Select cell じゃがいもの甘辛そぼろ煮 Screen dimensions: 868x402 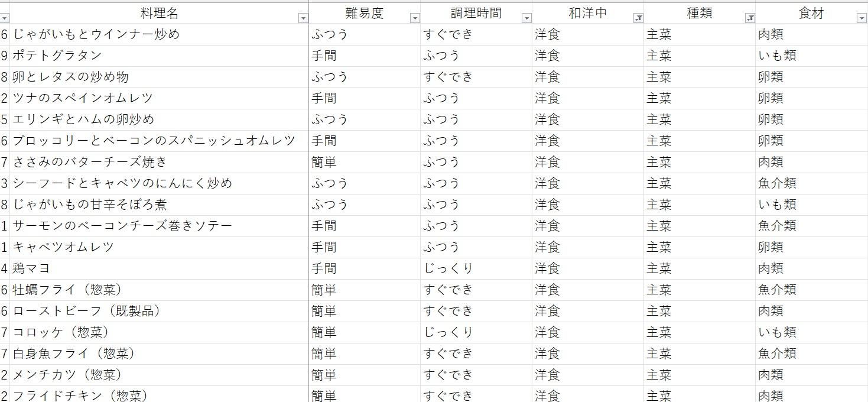click(160, 205)
